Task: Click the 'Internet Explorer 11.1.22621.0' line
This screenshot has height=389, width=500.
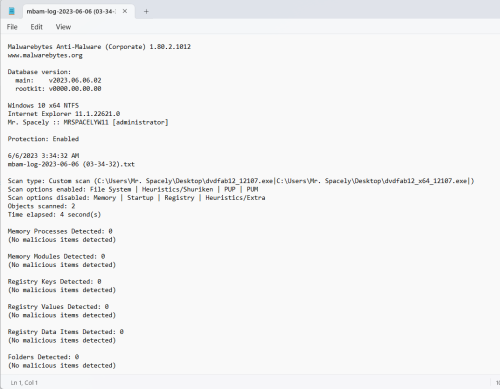Action: point(64,114)
